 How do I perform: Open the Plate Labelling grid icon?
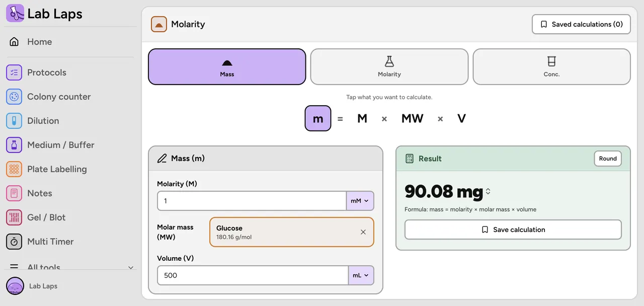(14, 169)
